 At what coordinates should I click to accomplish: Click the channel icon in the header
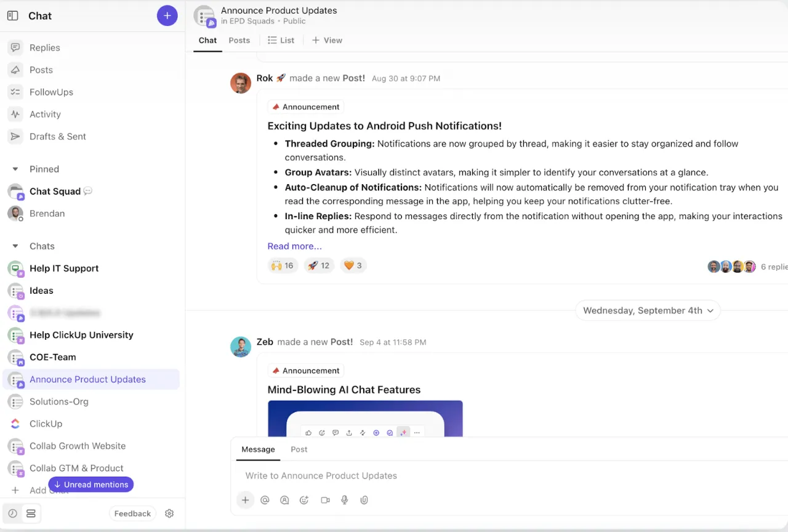[x=204, y=16]
